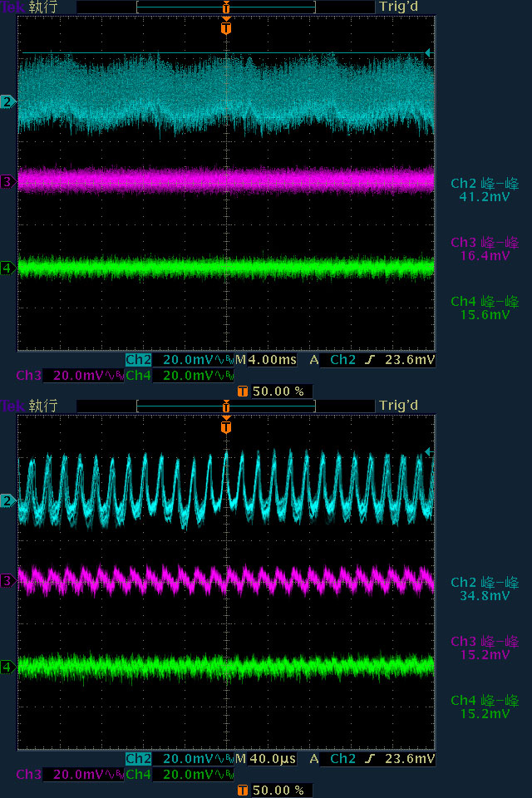Click the Ch2 ground marker in the 40.0µs capture
Screen dimensions: 532x798
tap(7, 501)
